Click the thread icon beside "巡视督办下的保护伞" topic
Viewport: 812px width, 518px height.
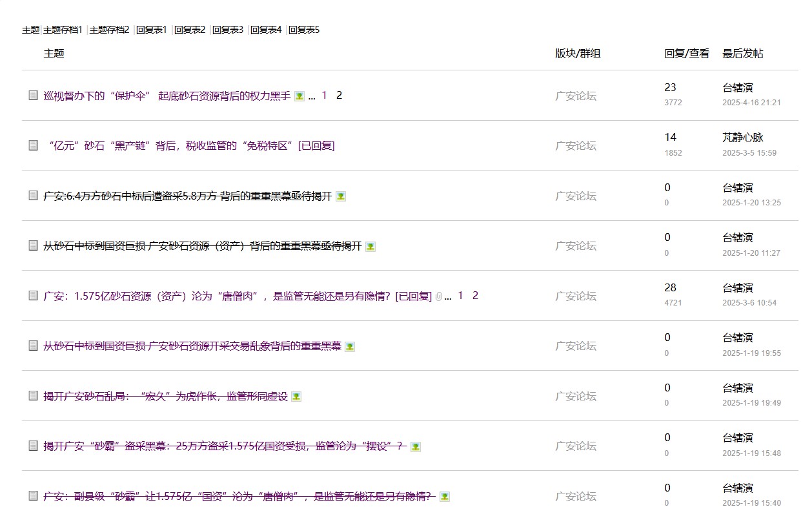click(x=34, y=96)
